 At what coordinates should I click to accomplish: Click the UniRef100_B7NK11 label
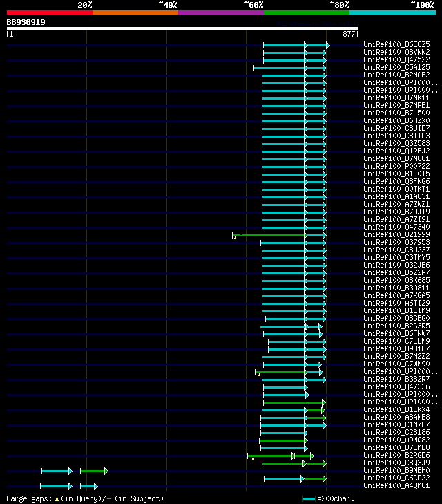pos(396,97)
